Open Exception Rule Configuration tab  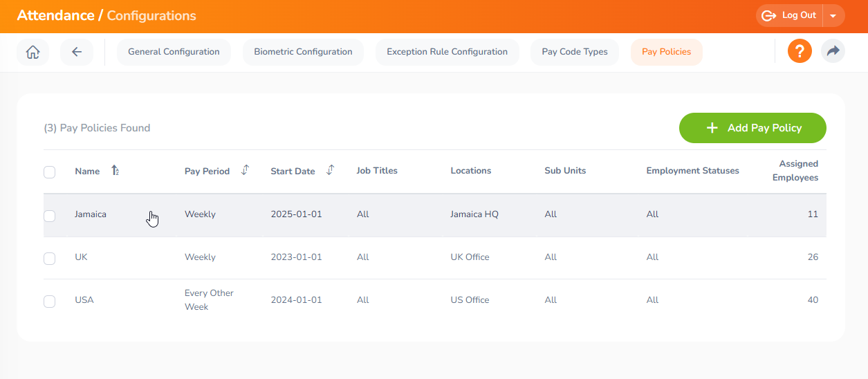(x=447, y=52)
